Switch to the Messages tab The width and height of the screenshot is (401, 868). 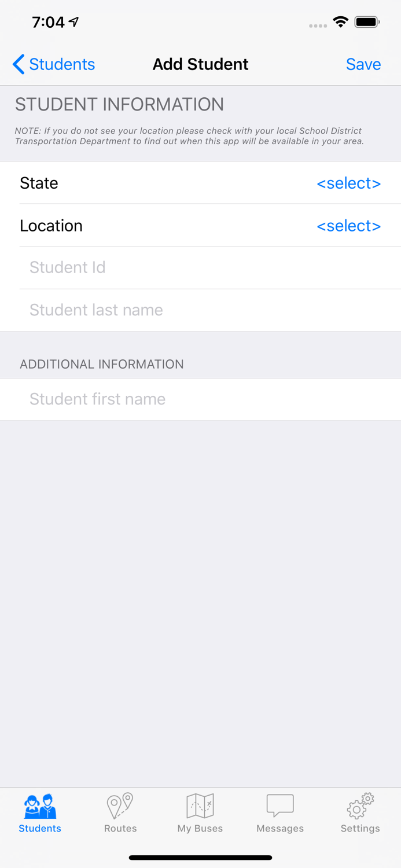tap(280, 813)
